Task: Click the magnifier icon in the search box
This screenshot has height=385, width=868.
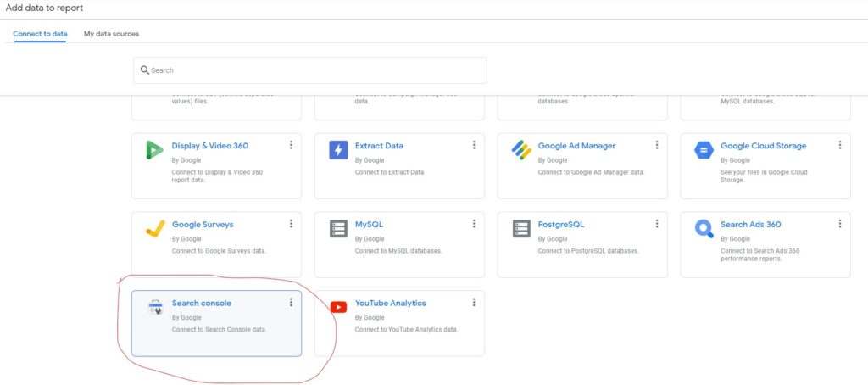Action: [x=145, y=70]
